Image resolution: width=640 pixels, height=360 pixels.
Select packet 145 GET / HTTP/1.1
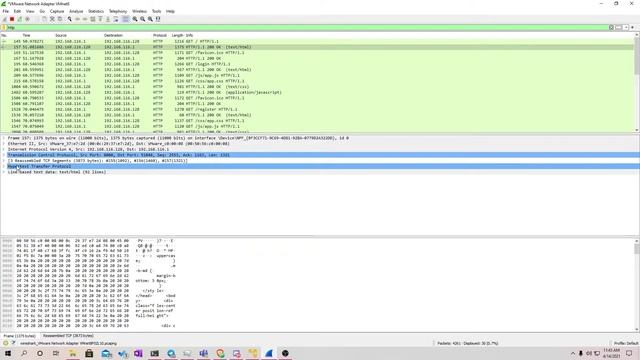click(x=318, y=41)
